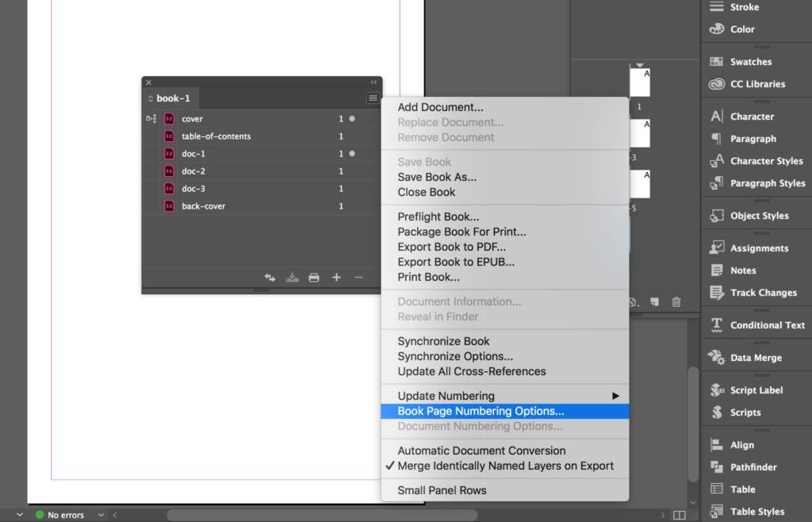The height and width of the screenshot is (522, 812).
Task: Collapse the book panel with the double-arrow chevron
Action: pos(373,82)
